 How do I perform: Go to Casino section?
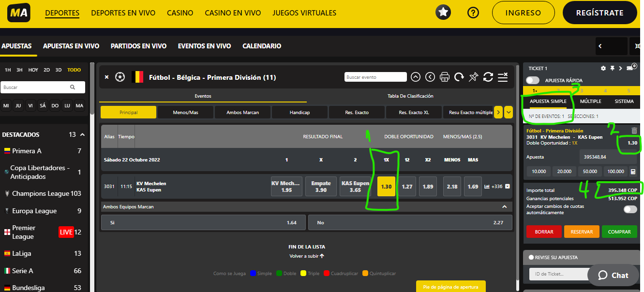pyautogui.click(x=180, y=13)
